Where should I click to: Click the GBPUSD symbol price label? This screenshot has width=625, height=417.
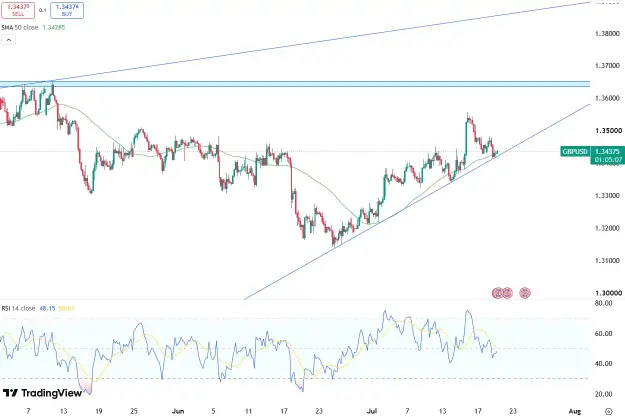pos(575,151)
